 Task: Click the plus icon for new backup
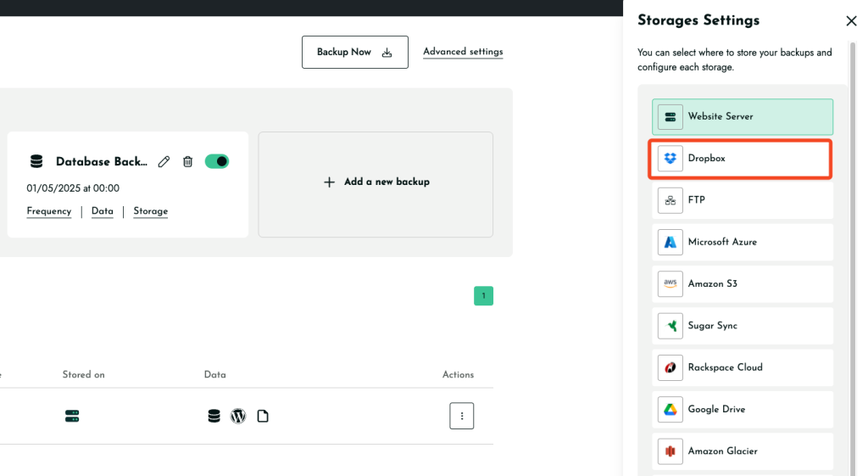click(330, 182)
